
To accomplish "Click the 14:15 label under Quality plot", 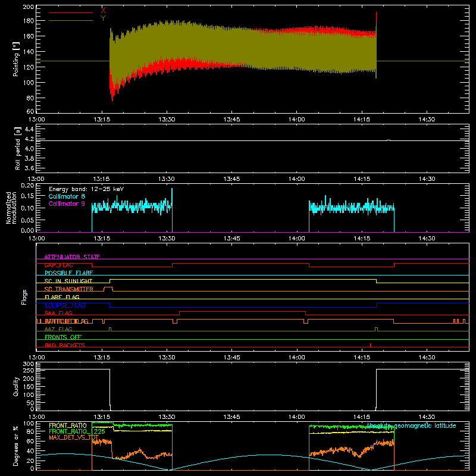I will point(362,417).
